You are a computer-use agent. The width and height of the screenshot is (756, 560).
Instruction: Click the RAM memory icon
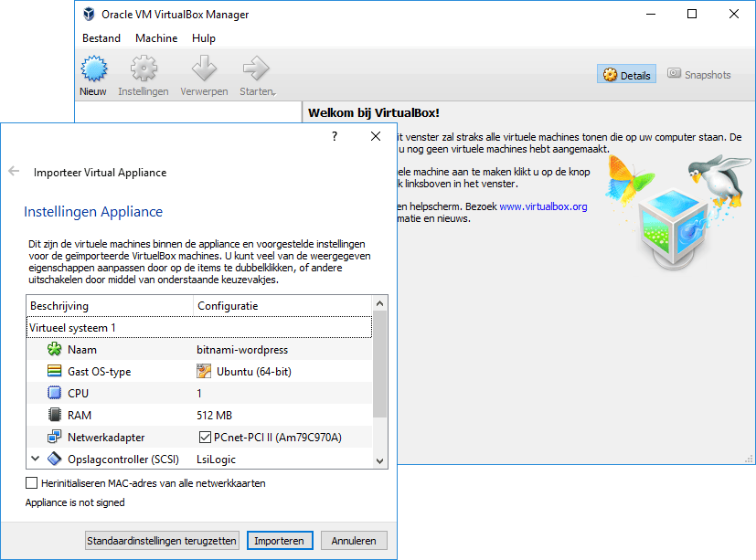coord(55,415)
